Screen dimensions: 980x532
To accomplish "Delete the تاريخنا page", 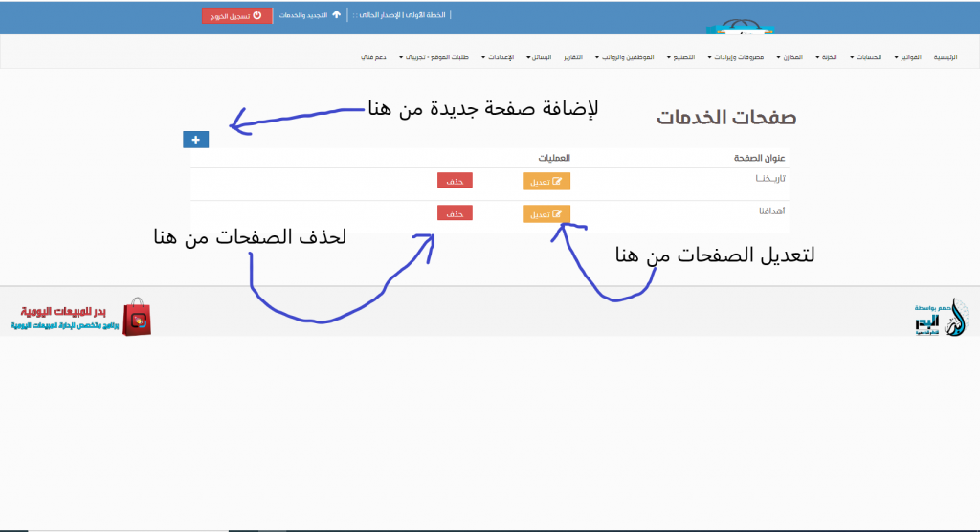I will pyautogui.click(x=455, y=180).
